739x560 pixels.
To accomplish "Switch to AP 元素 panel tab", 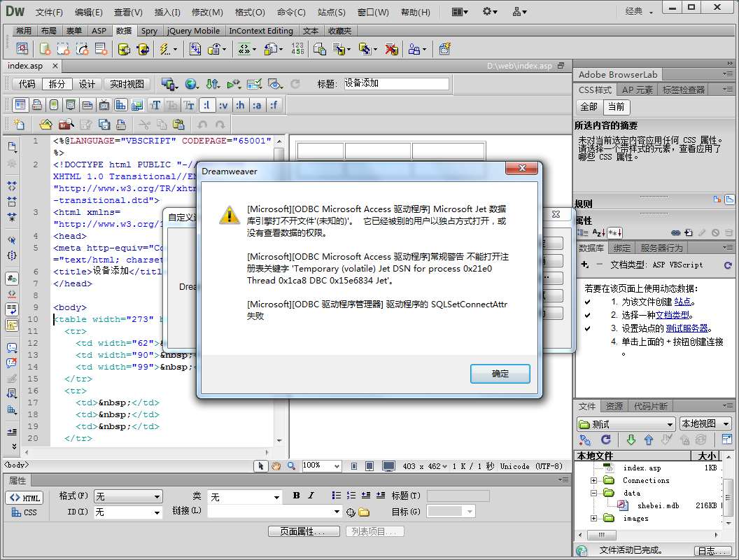I will (638, 90).
